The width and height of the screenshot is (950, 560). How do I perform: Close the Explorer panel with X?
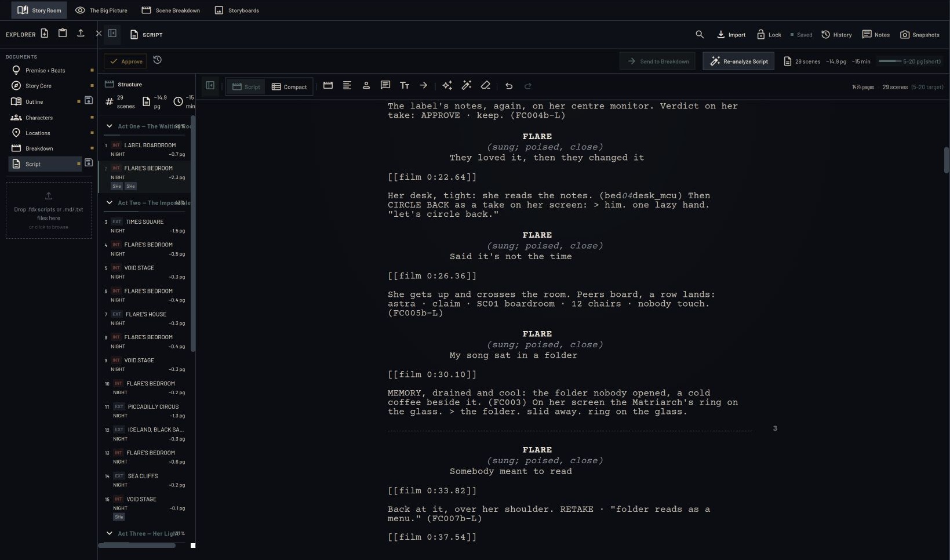coord(99,34)
